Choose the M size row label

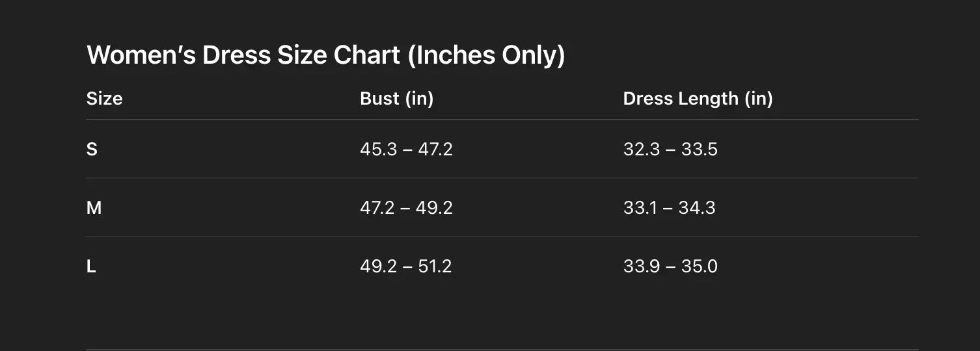(x=94, y=208)
